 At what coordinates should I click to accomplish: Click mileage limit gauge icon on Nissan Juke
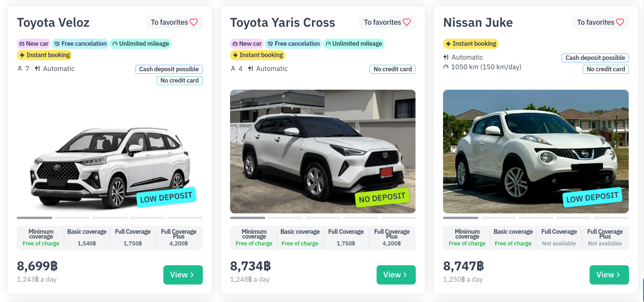446,67
